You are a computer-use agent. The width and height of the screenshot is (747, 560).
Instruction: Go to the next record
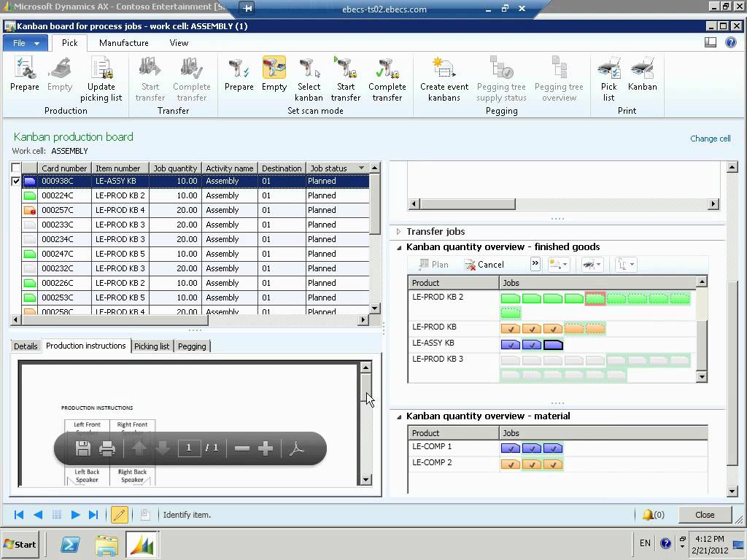[75, 515]
